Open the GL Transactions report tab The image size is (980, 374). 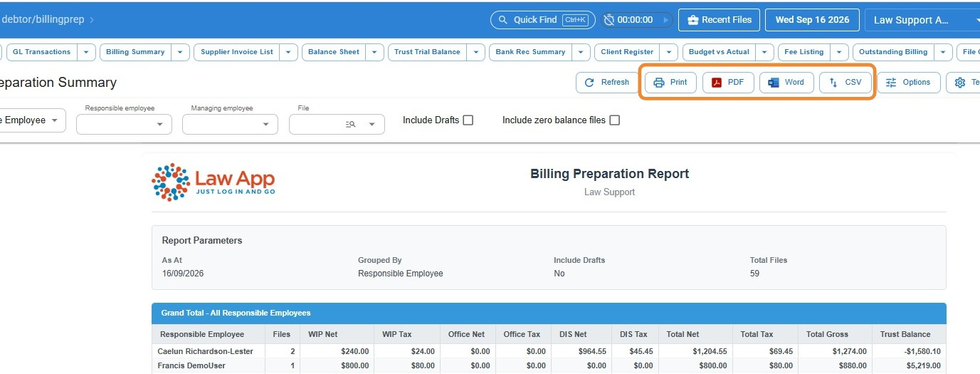pos(41,52)
